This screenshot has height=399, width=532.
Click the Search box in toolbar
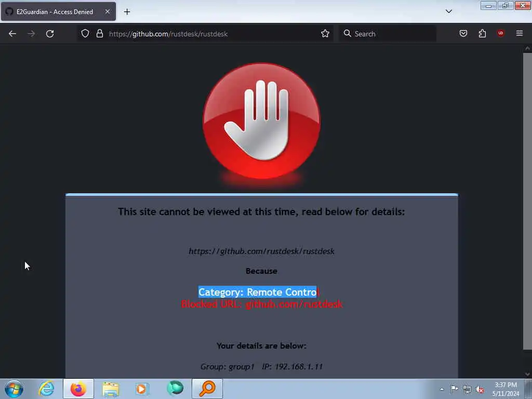388,34
